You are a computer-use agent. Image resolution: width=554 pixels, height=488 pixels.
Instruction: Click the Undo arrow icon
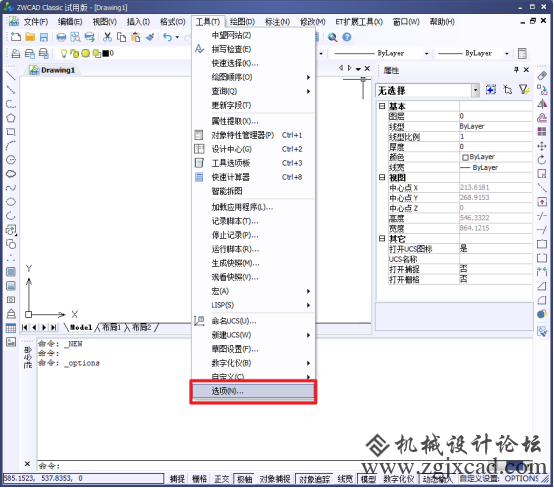click(167, 37)
